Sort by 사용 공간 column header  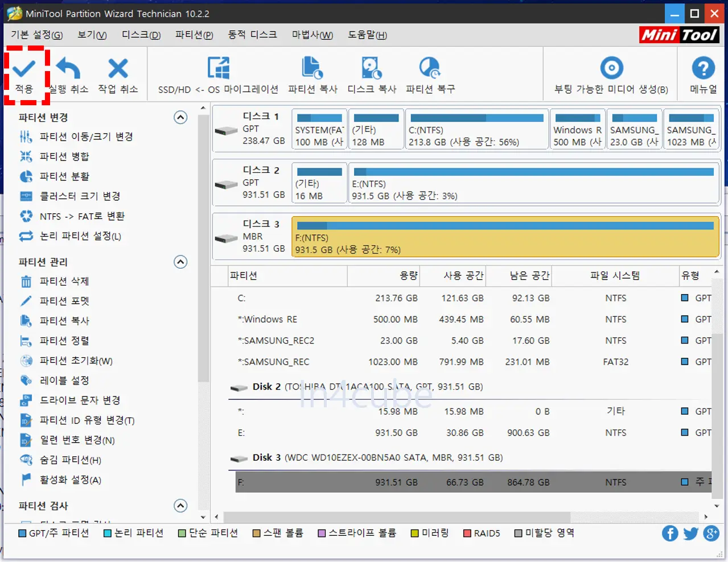(x=453, y=276)
